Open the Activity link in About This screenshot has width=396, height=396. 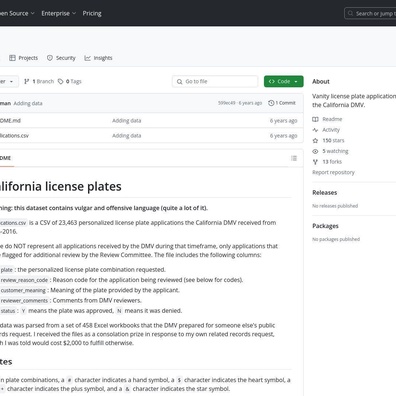tap(331, 130)
